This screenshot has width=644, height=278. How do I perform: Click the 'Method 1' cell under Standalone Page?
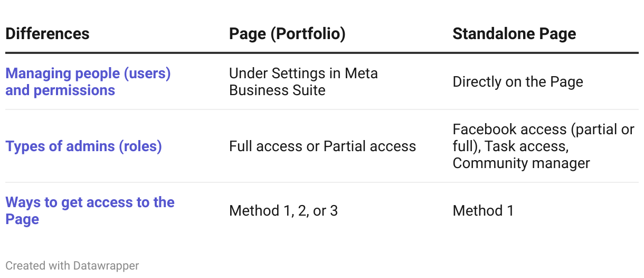coord(483,211)
